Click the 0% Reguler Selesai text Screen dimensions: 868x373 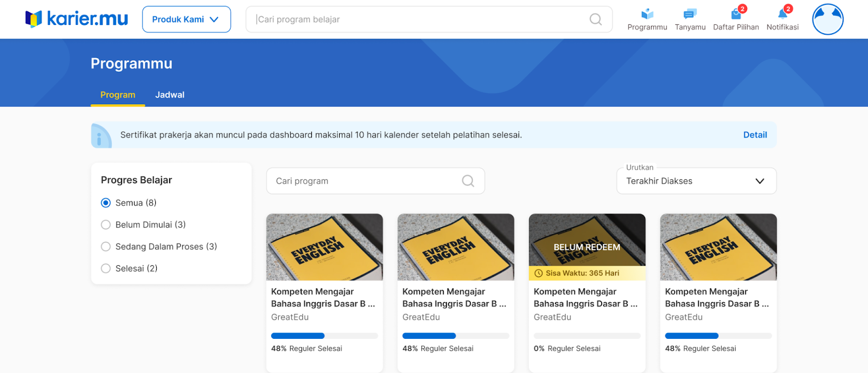(567, 349)
